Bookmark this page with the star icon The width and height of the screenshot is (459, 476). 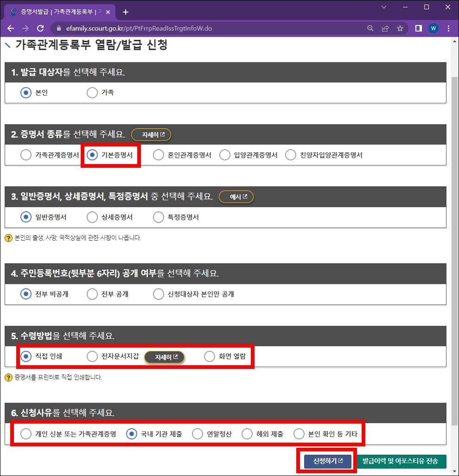400,28
